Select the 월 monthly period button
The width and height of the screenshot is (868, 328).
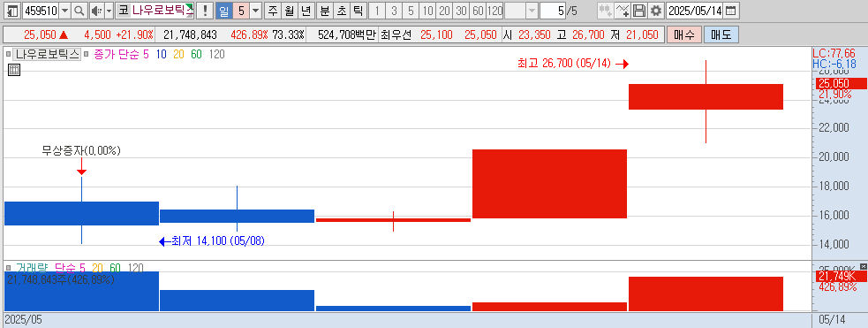[289, 11]
